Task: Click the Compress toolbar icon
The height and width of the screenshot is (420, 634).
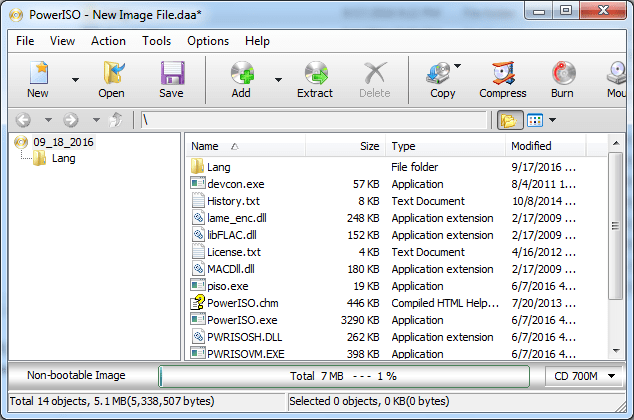Action: pos(503,73)
